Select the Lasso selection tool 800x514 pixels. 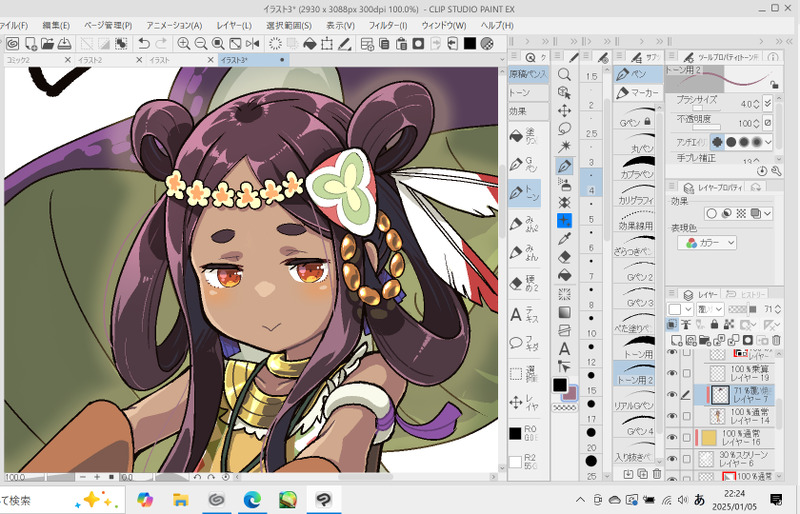click(x=564, y=129)
